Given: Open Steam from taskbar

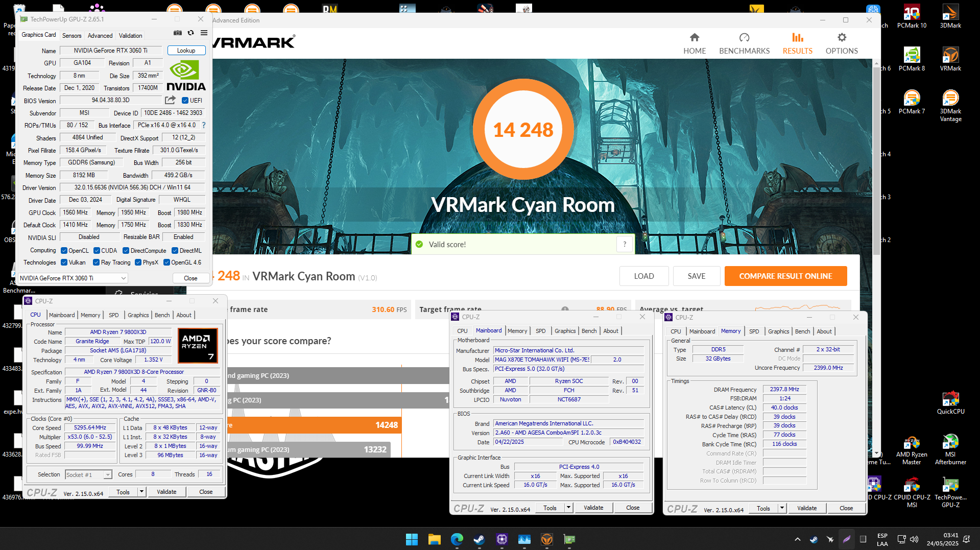Looking at the screenshot, I should [x=479, y=539].
